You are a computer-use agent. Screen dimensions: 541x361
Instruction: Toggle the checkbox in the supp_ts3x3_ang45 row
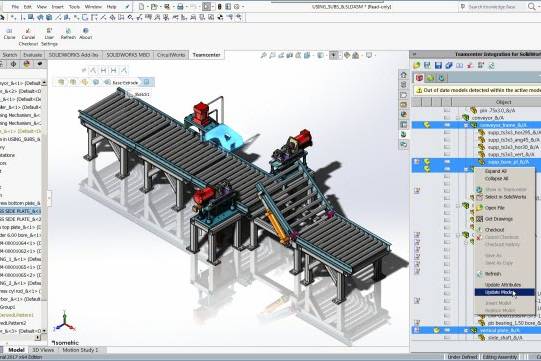[447, 140]
